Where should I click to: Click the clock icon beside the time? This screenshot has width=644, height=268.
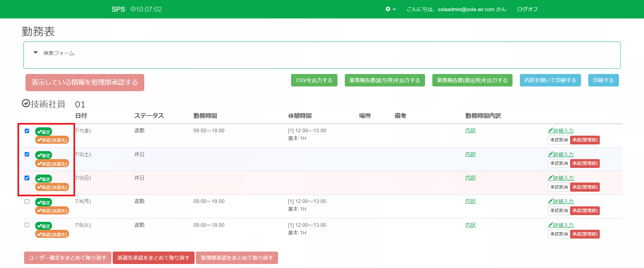[x=133, y=9]
